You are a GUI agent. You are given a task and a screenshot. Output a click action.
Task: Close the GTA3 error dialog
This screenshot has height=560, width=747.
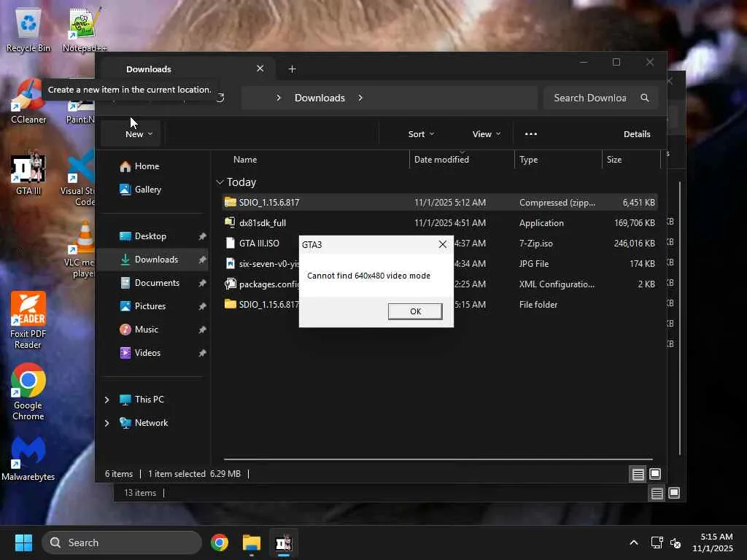pos(443,244)
